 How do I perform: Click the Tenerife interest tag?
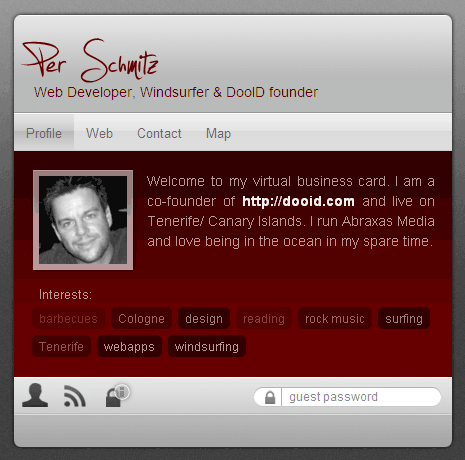pos(61,346)
